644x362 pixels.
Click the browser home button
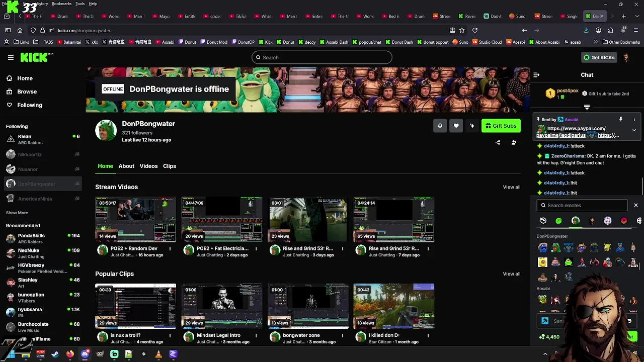[x=20, y=30]
